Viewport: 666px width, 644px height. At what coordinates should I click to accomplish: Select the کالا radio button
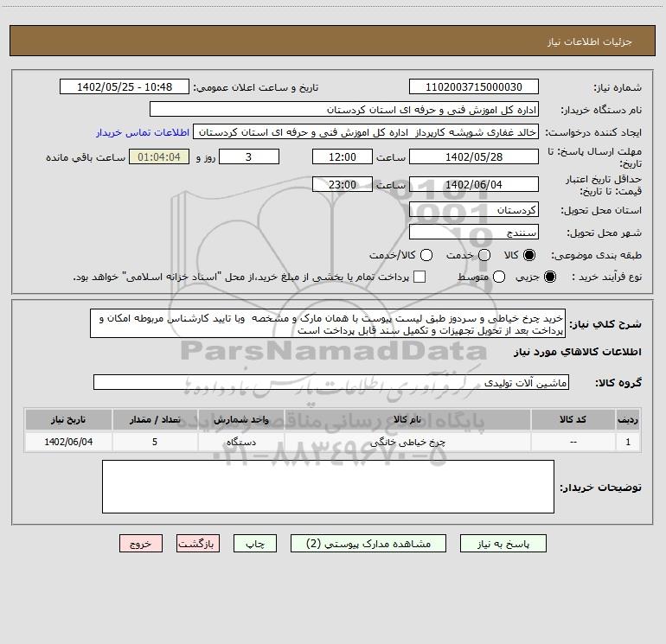[x=529, y=255]
